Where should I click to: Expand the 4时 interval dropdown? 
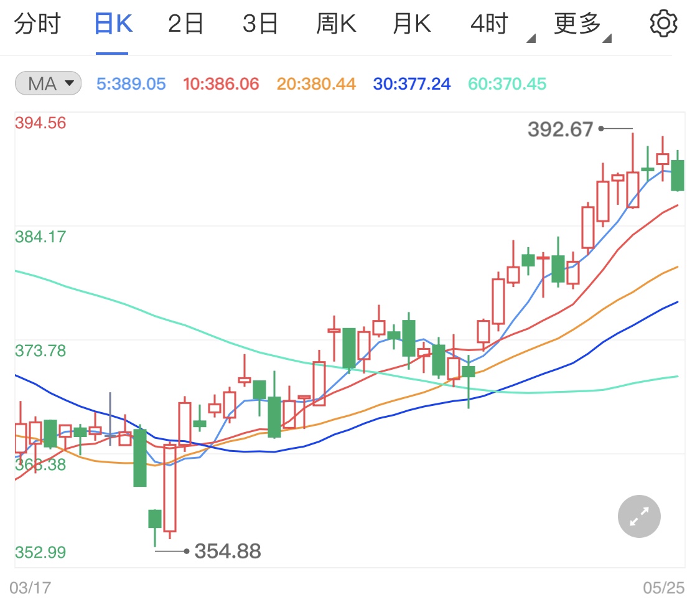tap(503, 25)
